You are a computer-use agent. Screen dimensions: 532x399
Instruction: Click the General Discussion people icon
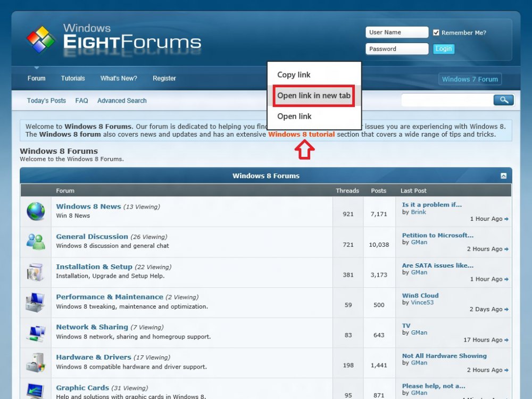click(x=36, y=242)
